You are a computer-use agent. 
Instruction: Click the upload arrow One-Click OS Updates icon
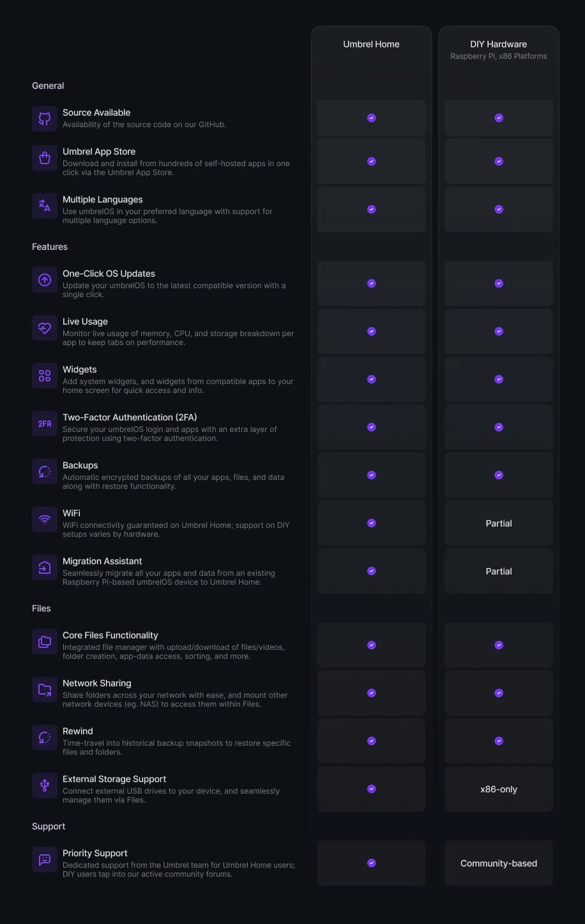pos(45,280)
